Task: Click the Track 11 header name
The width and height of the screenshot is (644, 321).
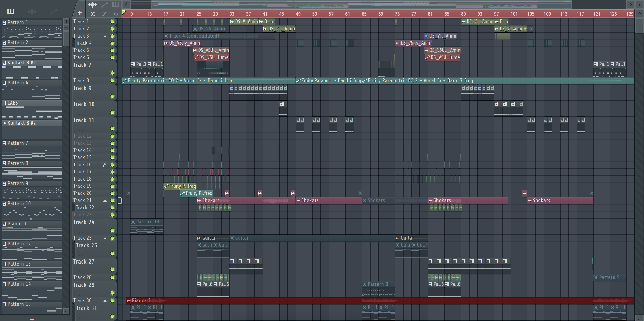Action: [84, 120]
